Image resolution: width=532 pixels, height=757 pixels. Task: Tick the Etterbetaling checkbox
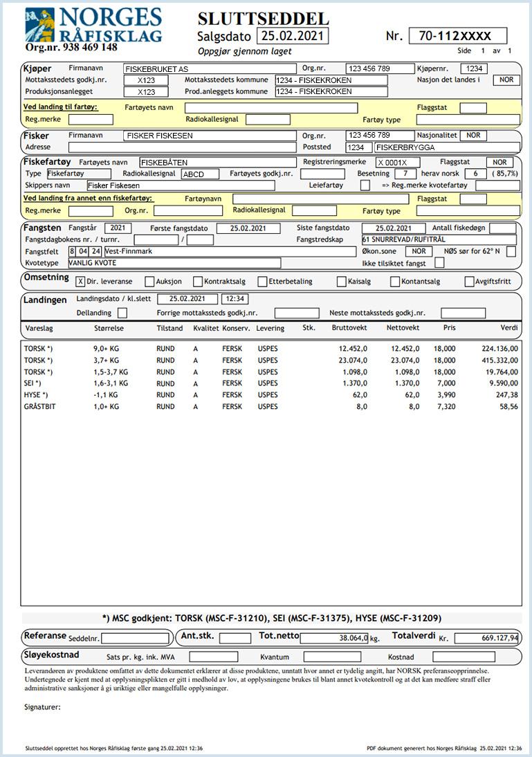point(263,282)
